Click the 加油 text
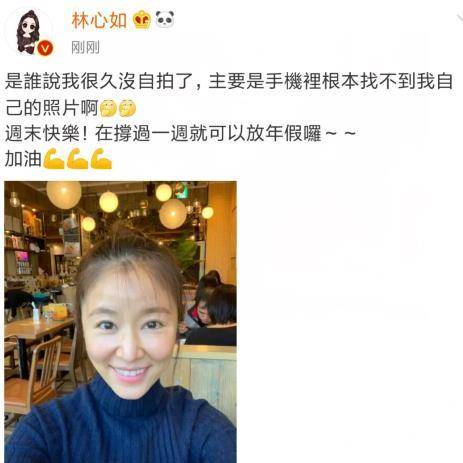 (23, 159)
